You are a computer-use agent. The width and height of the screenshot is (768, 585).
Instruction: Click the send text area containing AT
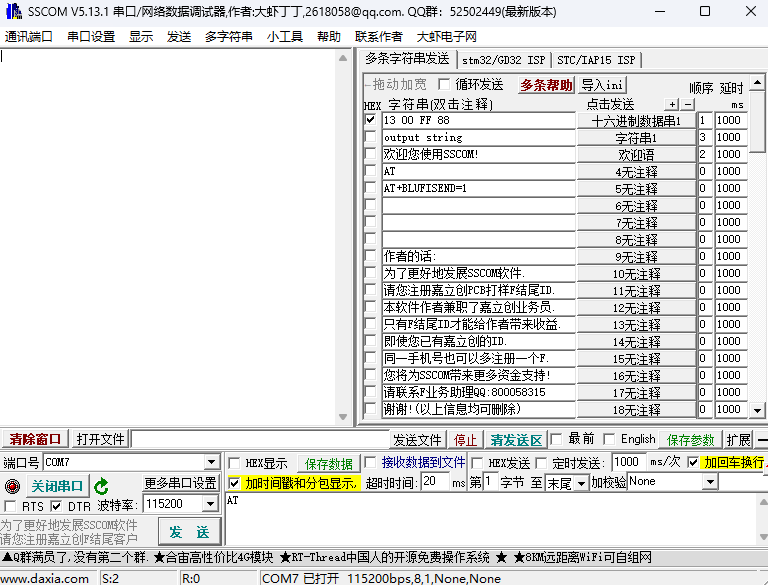[x=491, y=519]
